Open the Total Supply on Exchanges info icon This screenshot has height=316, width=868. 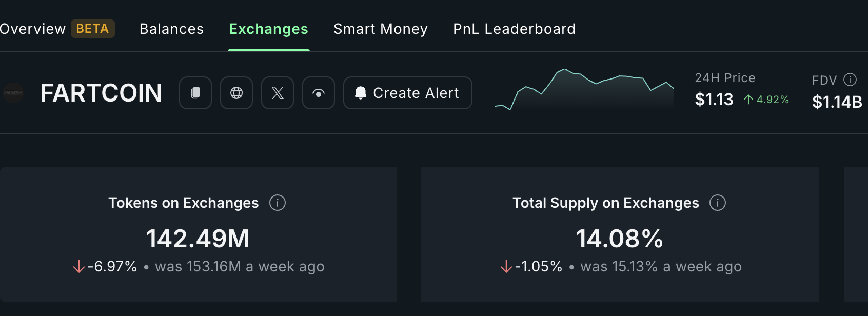coord(718,203)
